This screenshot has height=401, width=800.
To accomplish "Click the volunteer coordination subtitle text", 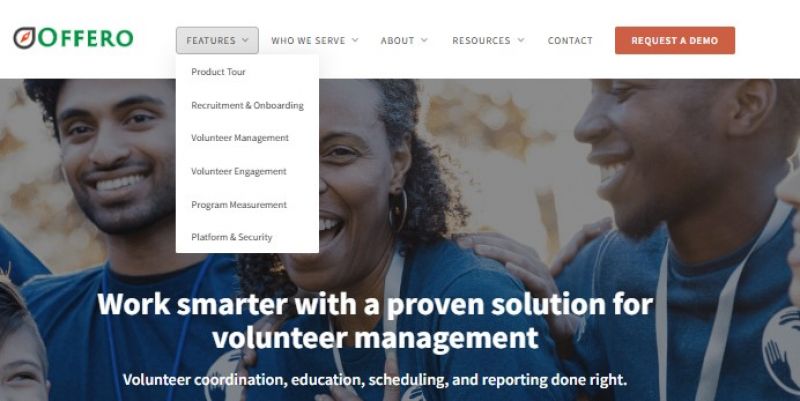I will (374, 380).
